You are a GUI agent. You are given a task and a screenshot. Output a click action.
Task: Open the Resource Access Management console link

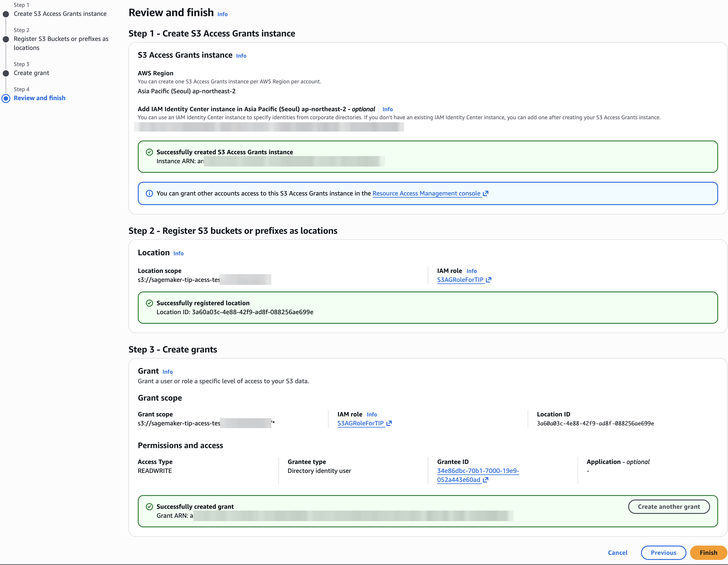click(426, 193)
